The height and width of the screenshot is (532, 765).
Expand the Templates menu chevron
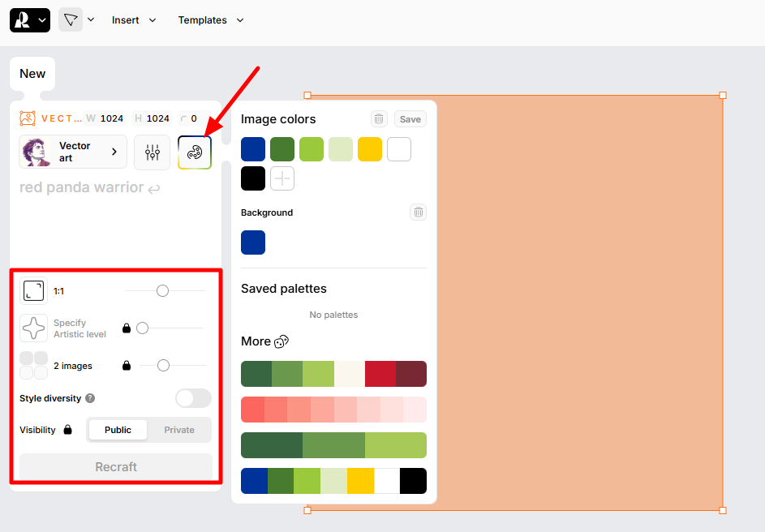(240, 20)
